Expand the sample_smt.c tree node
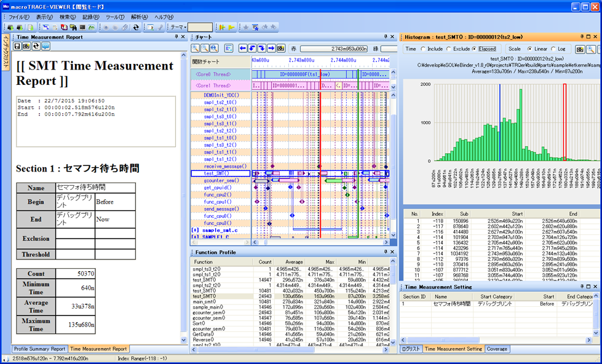 coord(195,231)
